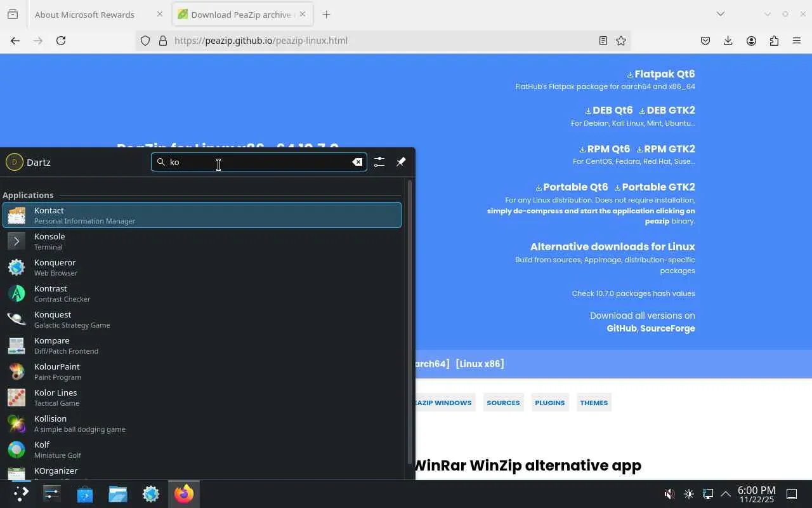The image size is (812, 508).
Task: Open the clock showing 6:00 PM
Action: point(756,494)
